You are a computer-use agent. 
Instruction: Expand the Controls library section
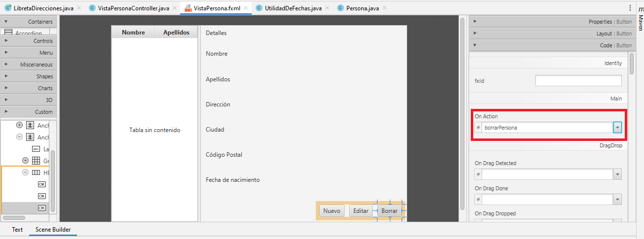[x=28, y=41]
